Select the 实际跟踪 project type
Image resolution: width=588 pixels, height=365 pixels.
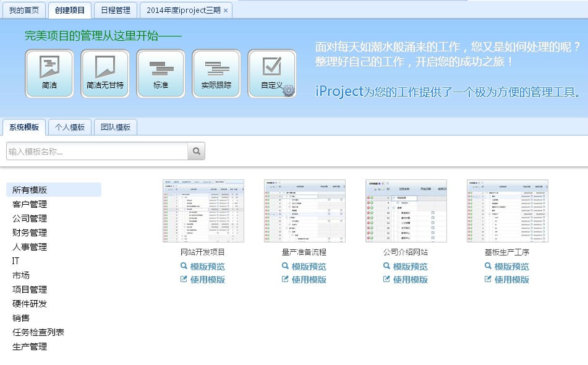click(216, 74)
